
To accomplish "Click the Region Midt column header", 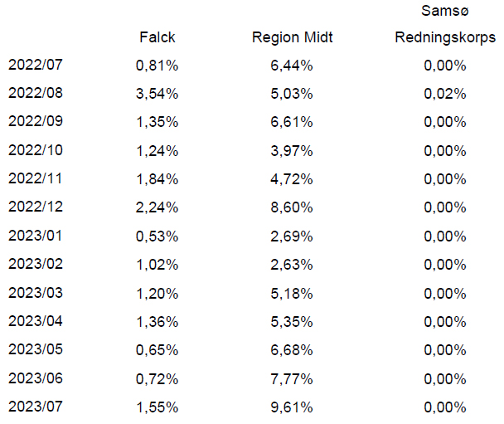I will [292, 37].
